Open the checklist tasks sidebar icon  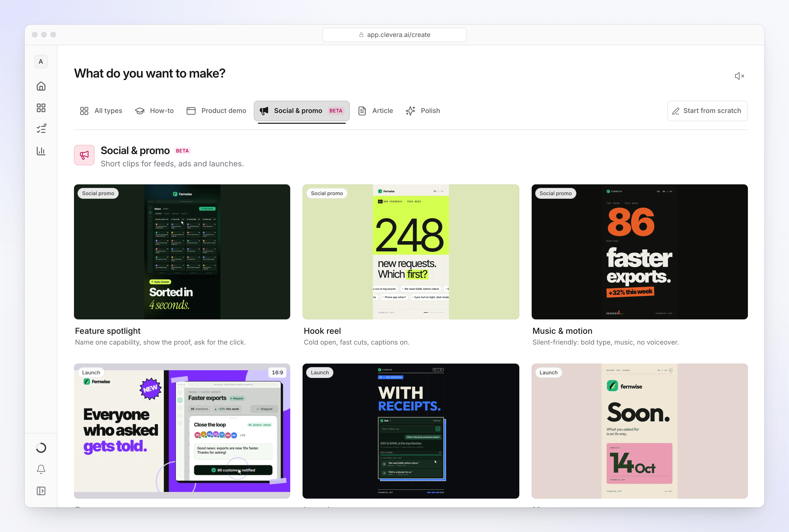pos(41,129)
